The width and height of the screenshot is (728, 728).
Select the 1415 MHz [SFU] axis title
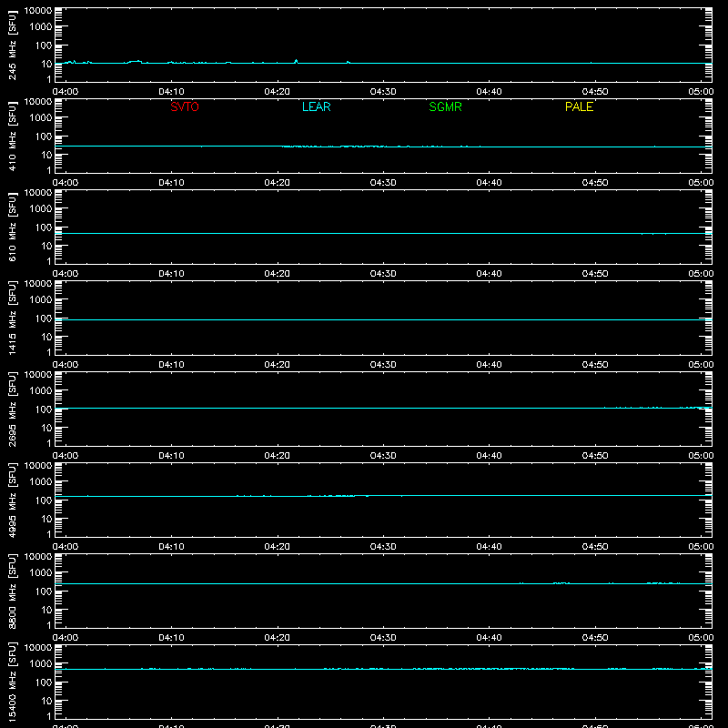[12, 318]
